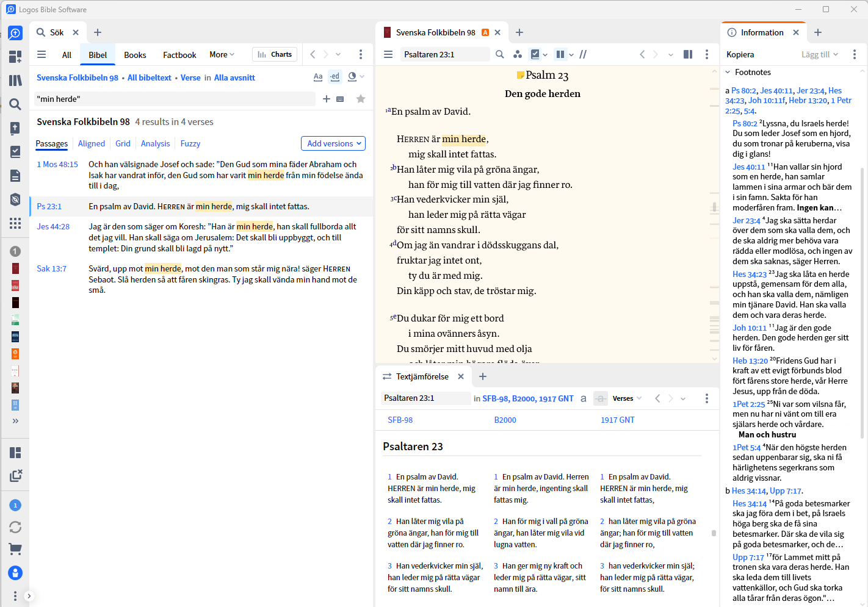This screenshot has height=607, width=868.
Task: Click the search query field containing "min herde"
Action: pos(174,99)
